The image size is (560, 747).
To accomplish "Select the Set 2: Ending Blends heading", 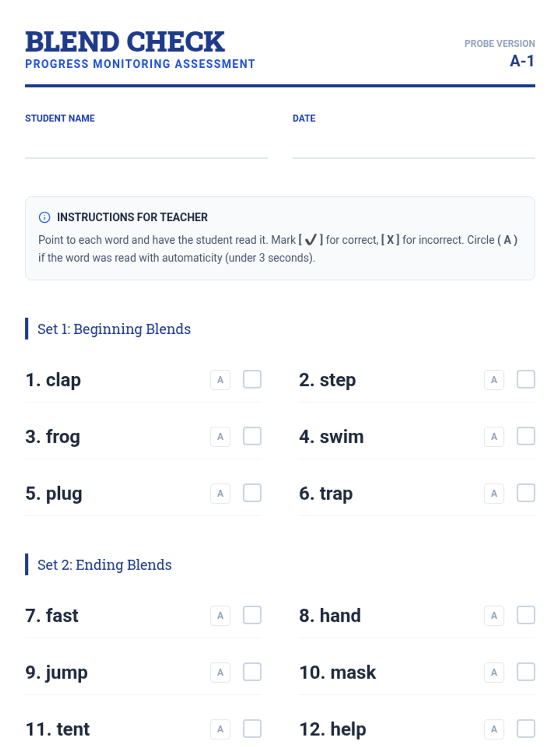I will coord(105,564).
